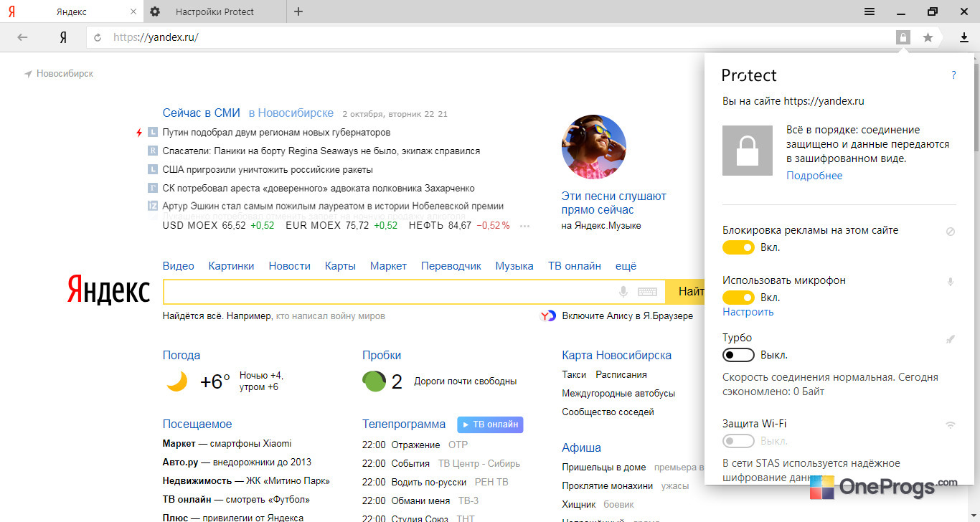980x522 pixels.
Task: Switch to the Яндекс tab
Action: point(72,11)
